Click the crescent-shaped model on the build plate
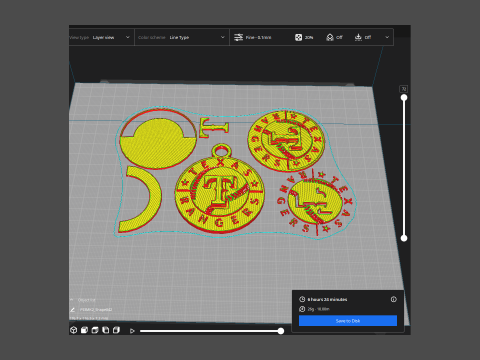Screen dimensions: 480x360 coord(140,199)
